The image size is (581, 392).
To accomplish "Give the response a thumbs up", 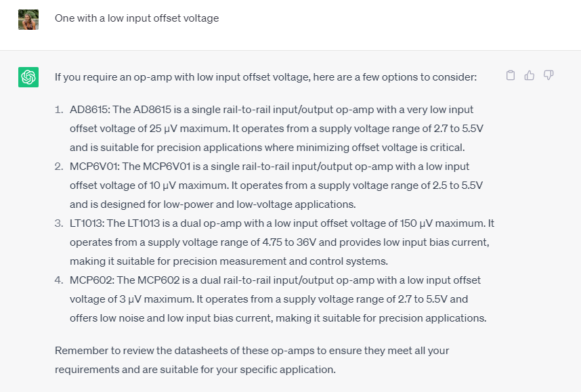I will point(530,75).
